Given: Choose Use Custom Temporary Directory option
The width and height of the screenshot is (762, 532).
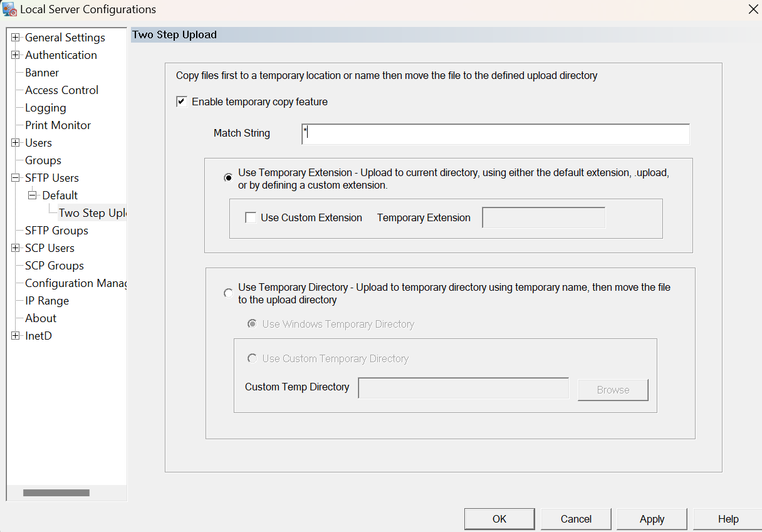Looking at the screenshot, I should 253,358.
